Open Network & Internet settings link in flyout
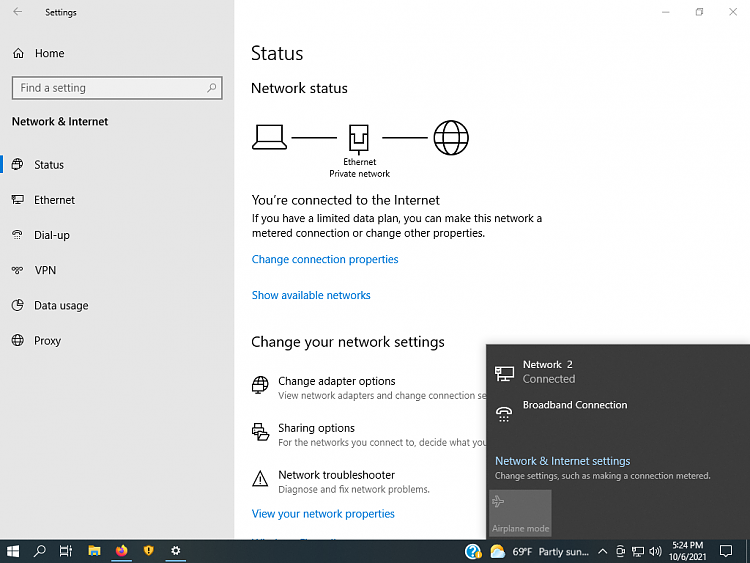Image resolution: width=750 pixels, height=563 pixels. [x=562, y=461]
